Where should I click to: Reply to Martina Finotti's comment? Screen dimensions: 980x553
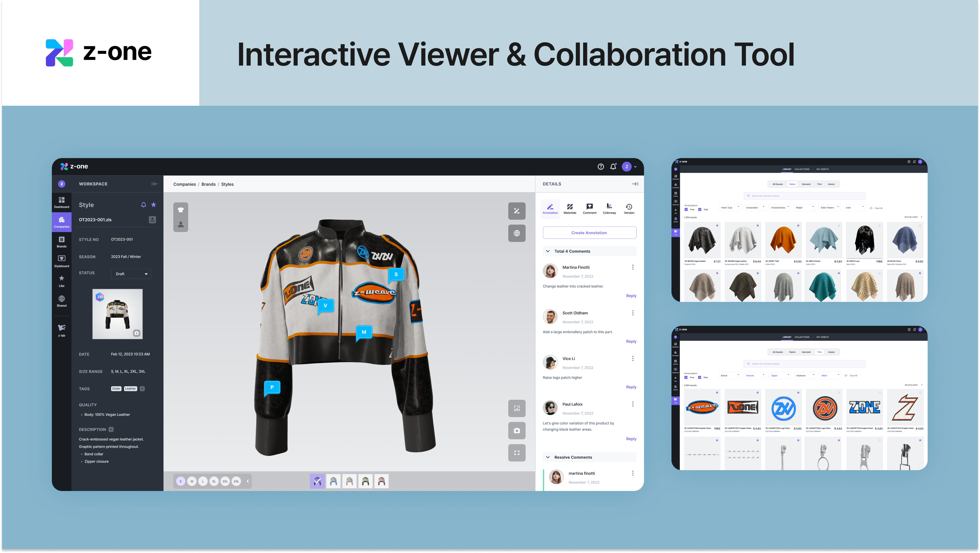click(x=631, y=296)
